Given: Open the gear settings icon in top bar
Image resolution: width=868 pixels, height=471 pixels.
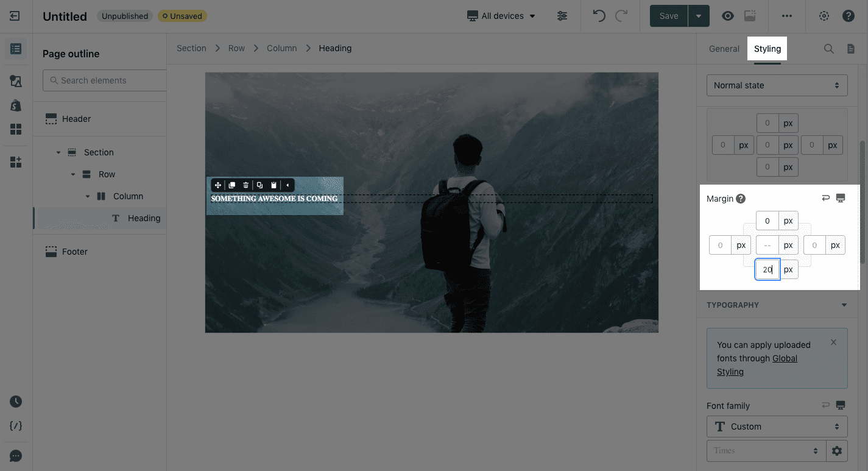Looking at the screenshot, I should [x=824, y=16].
